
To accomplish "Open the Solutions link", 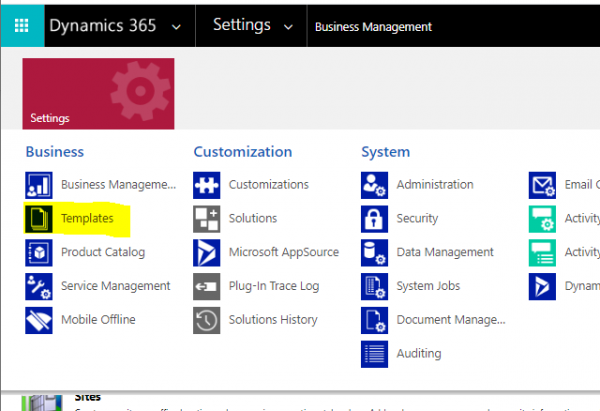I will [x=253, y=218].
